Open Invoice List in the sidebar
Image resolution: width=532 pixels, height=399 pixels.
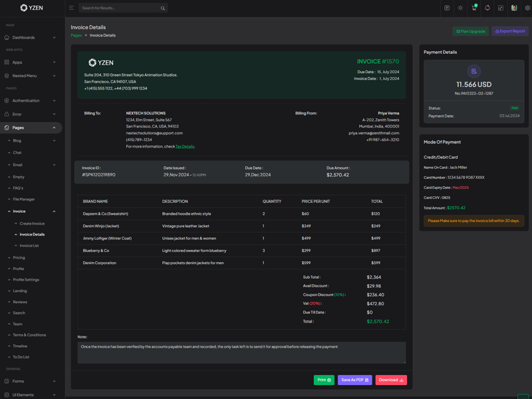(x=29, y=245)
